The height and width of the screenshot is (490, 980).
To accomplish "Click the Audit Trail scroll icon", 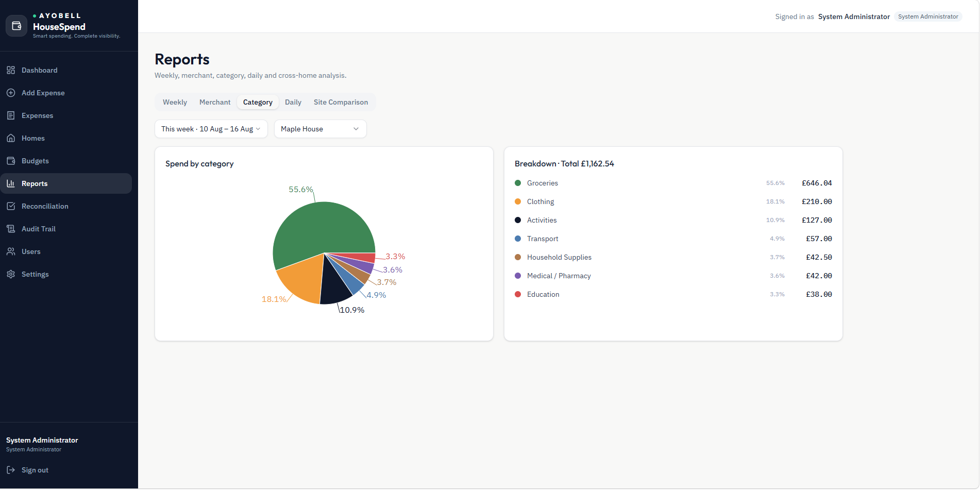I will click(11, 229).
